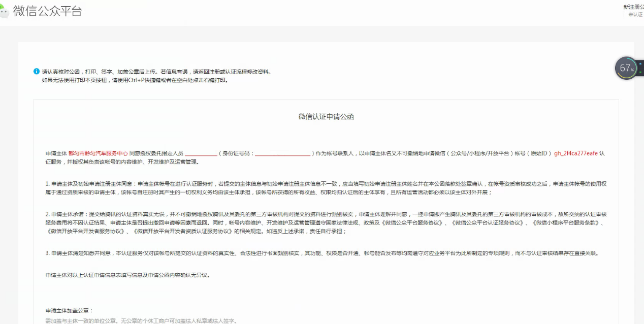Click the blue info icon beside the instructions

[x=36, y=71]
